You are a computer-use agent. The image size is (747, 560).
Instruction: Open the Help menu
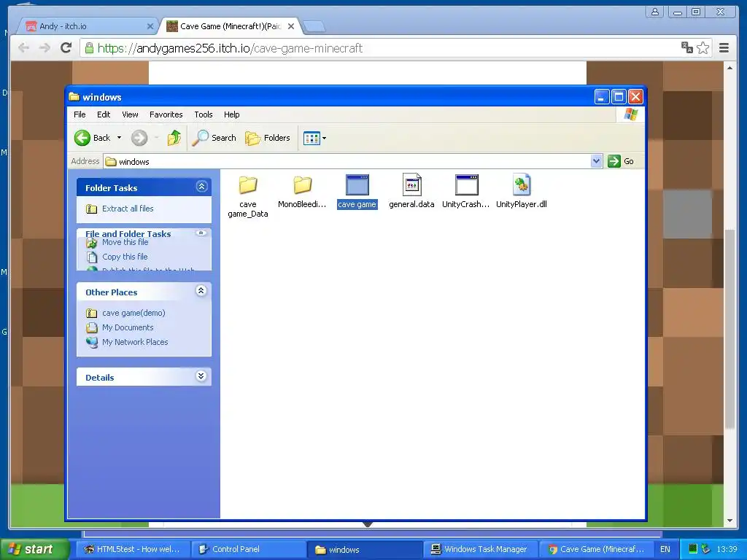point(231,114)
